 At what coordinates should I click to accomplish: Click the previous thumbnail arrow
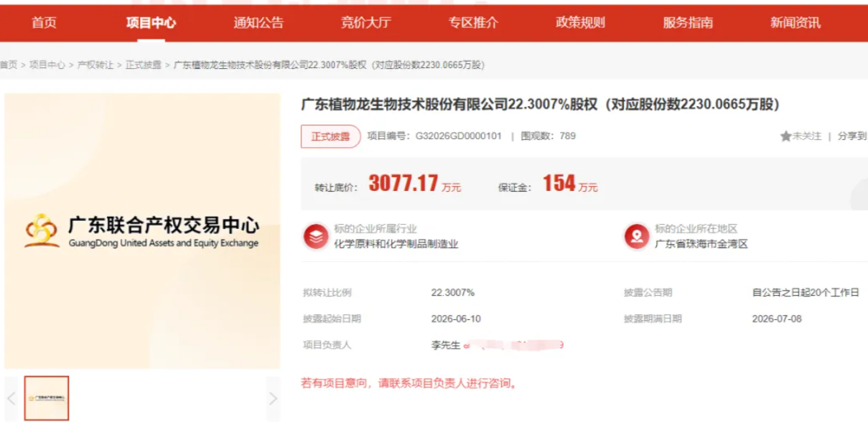click(11, 398)
